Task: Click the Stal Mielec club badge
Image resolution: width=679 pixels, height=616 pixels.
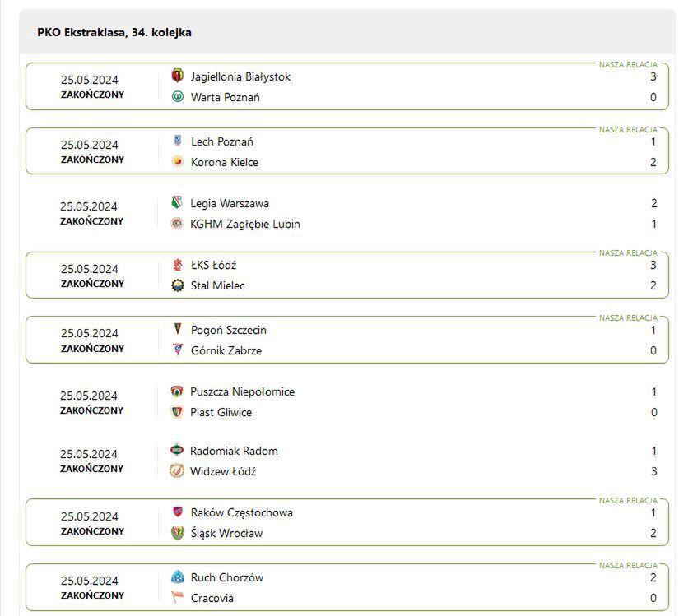Action: [177, 285]
